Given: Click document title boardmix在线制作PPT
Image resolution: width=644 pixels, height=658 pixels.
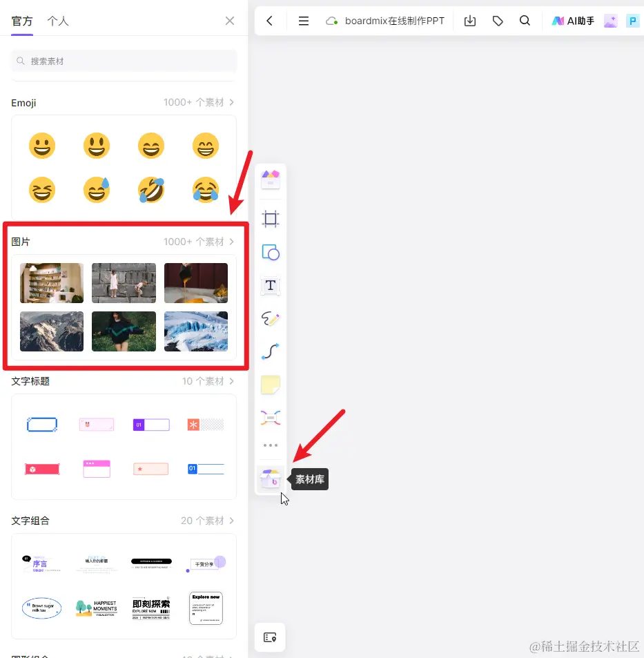Looking at the screenshot, I should click(394, 21).
